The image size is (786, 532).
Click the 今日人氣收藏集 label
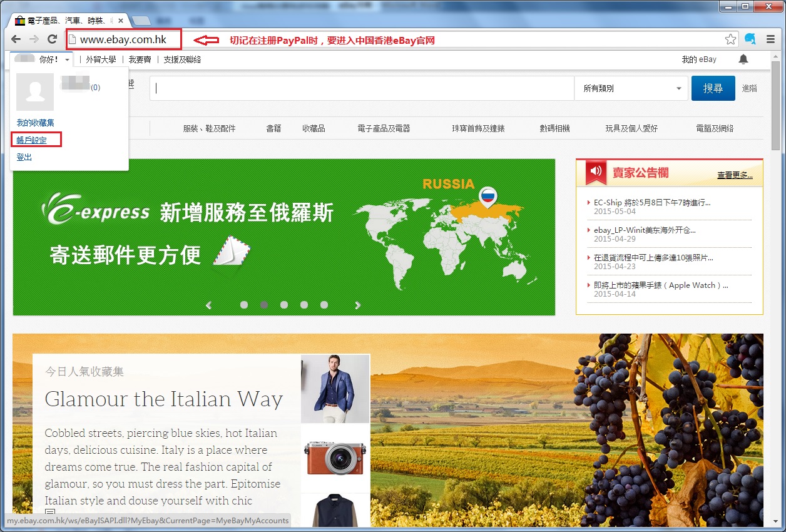84,372
